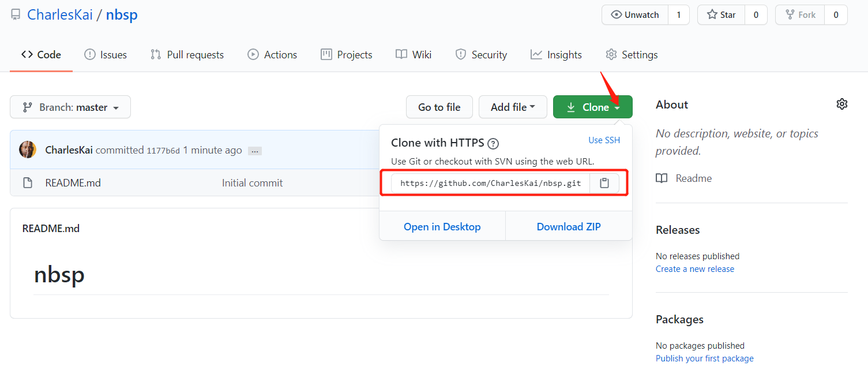The width and height of the screenshot is (868, 392).
Task: Click the nbsp heading in README
Action: coord(59,274)
